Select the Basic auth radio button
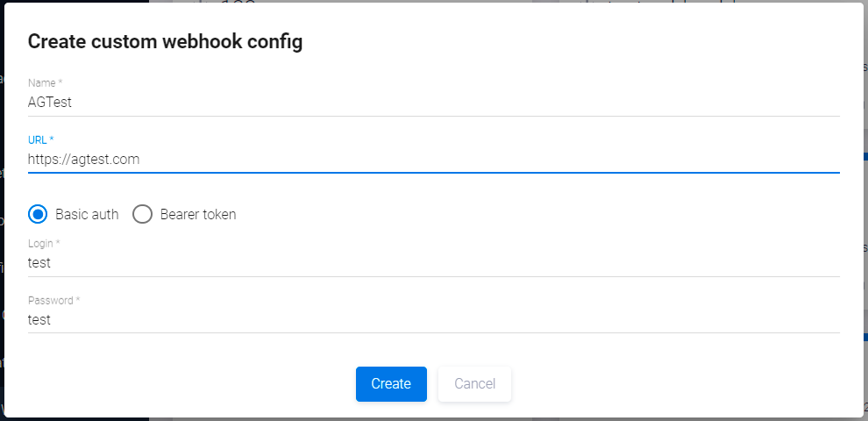868x421 pixels. (x=38, y=214)
